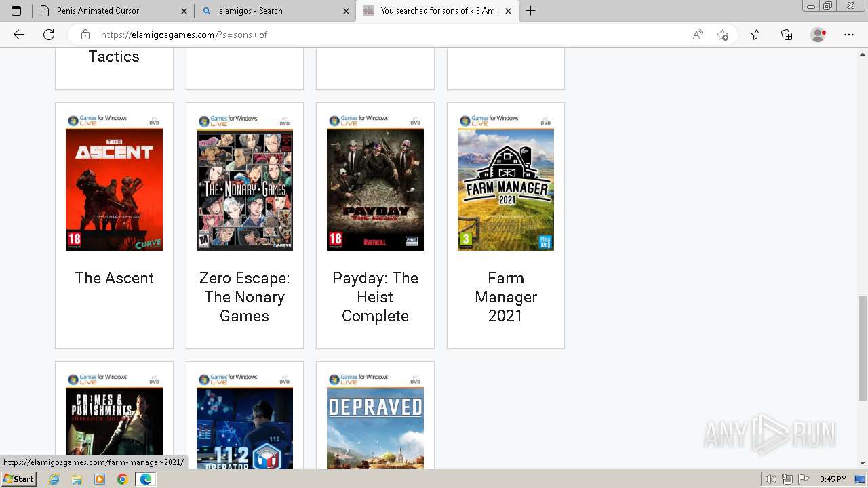Viewport: 868px width, 488px height.
Task: Open The Ascent title link
Action: (114, 278)
